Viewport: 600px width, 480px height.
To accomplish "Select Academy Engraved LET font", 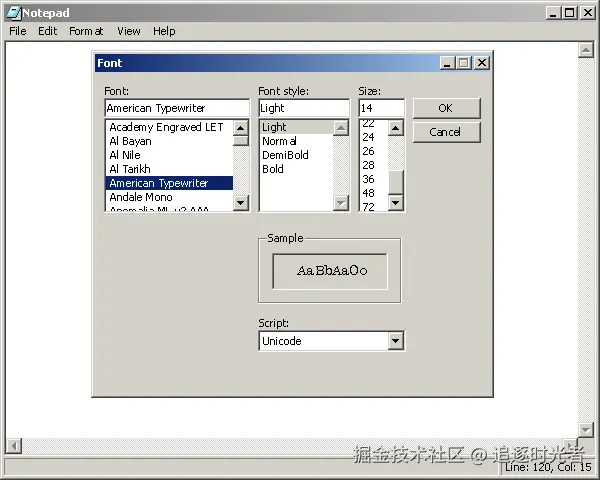I will (169, 127).
